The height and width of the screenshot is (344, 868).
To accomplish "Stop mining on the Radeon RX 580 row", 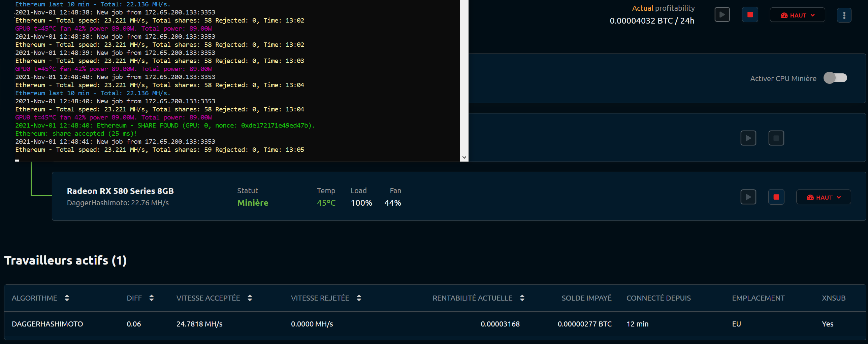I will 776,197.
